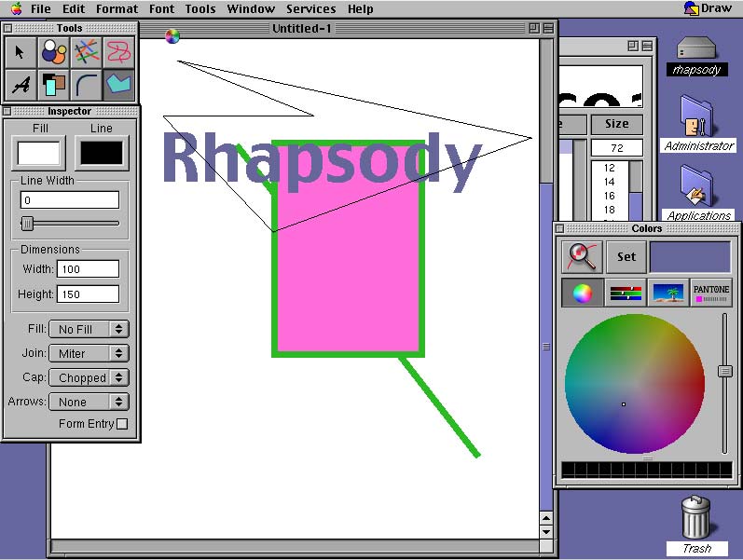The image size is (743, 560).
Task: Select the polygon tool
Action: (119, 85)
